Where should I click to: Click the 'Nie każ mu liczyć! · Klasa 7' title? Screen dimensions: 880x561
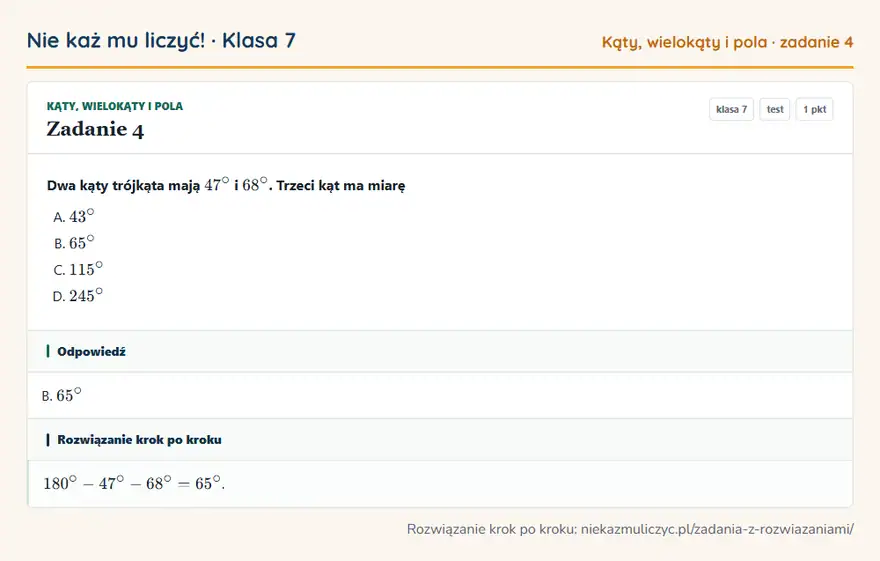[161, 40]
